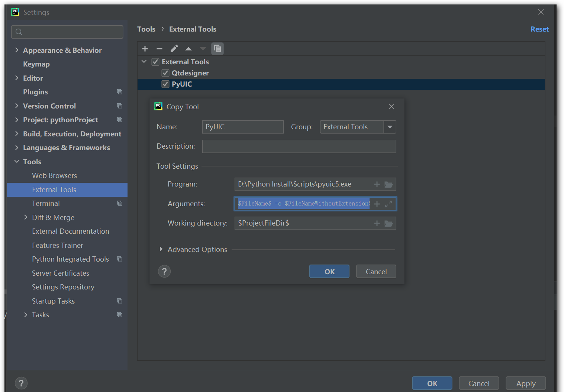Select External Tools in sidebar
The height and width of the screenshot is (392, 564).
click(x=67, y=189)
